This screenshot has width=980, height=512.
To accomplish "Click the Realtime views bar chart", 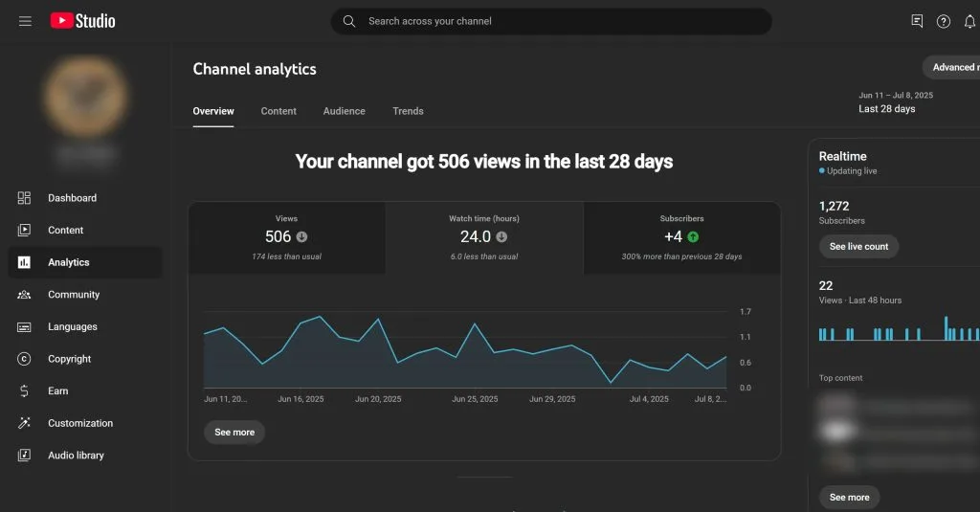I will pos(899,328).
